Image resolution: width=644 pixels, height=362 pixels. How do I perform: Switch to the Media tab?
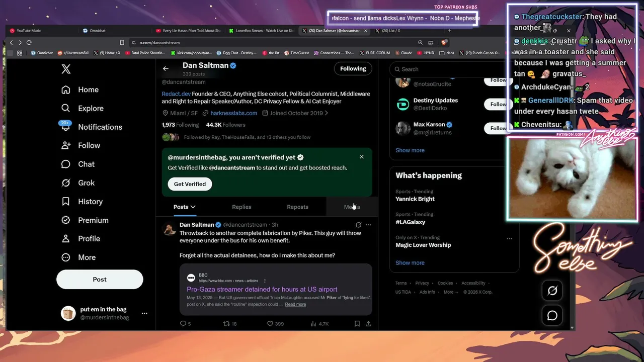[x=352, y=207]
